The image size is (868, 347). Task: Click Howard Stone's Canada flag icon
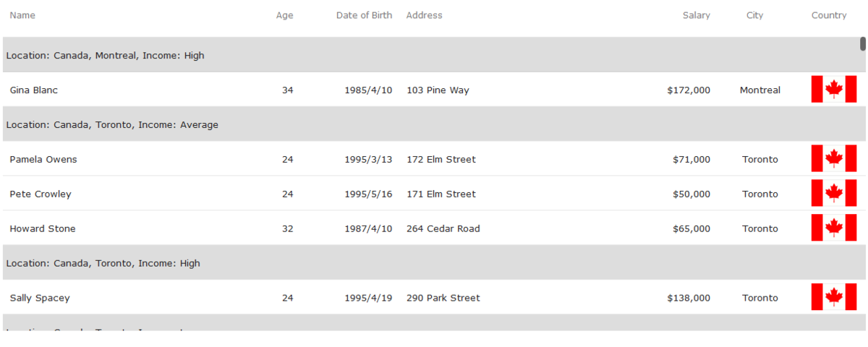(833, 228)
